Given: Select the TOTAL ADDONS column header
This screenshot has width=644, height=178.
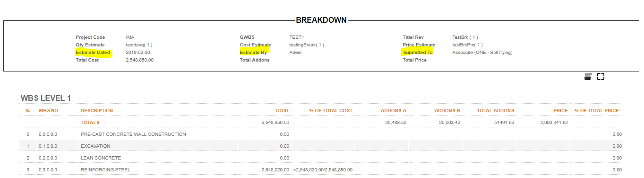Looking at the screenshot, I should [496, 111].
